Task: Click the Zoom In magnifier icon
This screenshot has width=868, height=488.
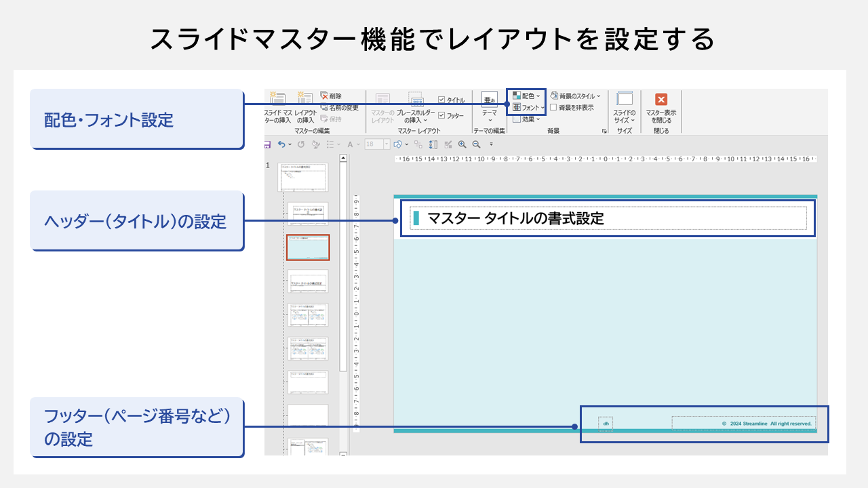Action: point(462,144)
